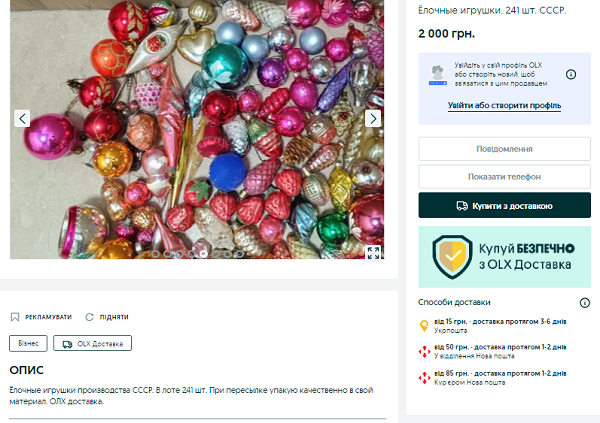Screen dimensions: 600x423
Task: Click the OLX Доставка tag
Action: [x=92, y=343]
